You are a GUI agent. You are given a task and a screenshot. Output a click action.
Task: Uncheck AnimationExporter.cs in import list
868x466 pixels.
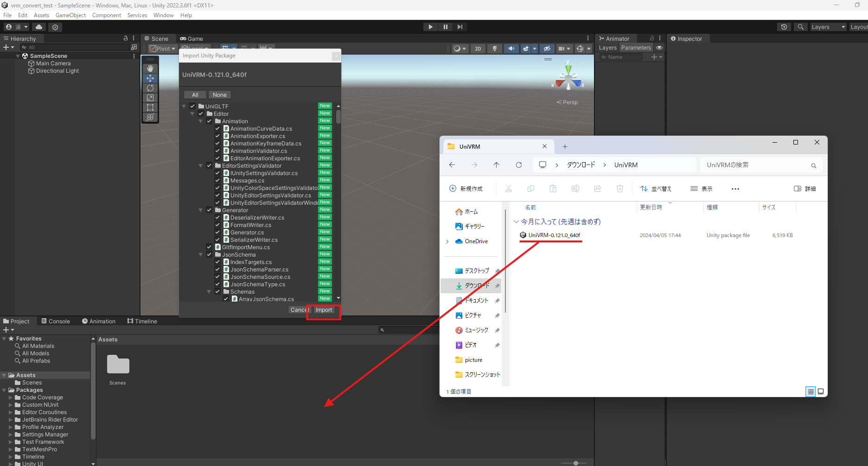(217, 136)
